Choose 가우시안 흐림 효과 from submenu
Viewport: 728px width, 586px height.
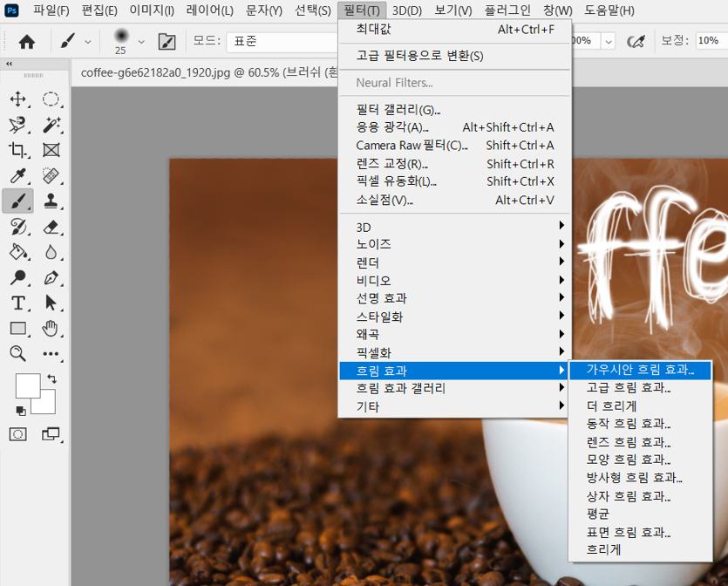pos(640,370)
